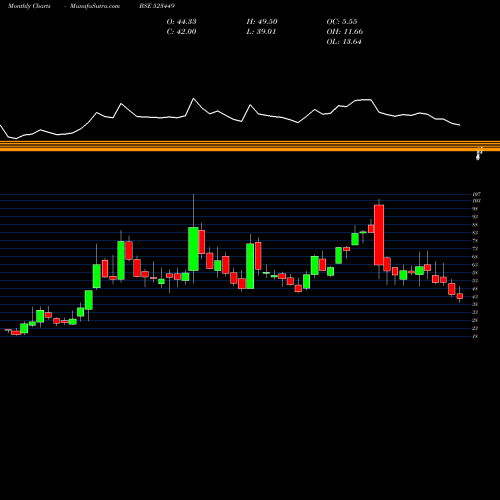Click the orange horizontal band under the line chart
This screenshot has height=500, width=500.
pos(250,146)
